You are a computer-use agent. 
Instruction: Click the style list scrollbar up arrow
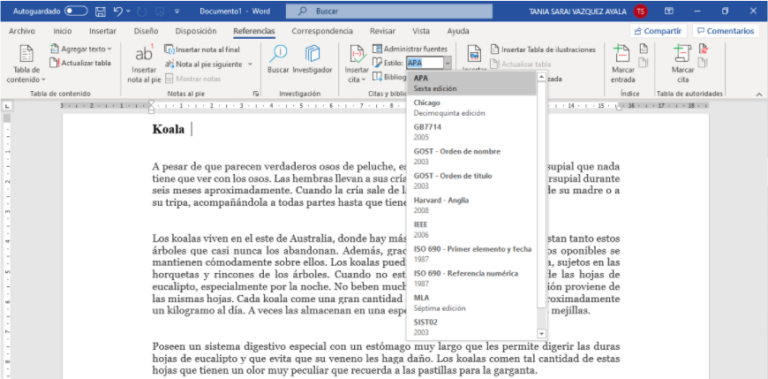tap(541, 77)
